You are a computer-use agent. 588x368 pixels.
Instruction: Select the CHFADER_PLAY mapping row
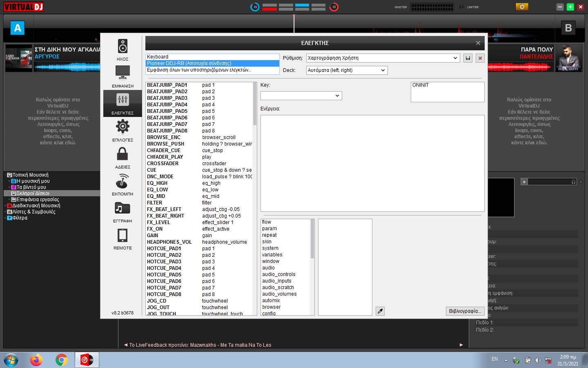pos(199,157)
